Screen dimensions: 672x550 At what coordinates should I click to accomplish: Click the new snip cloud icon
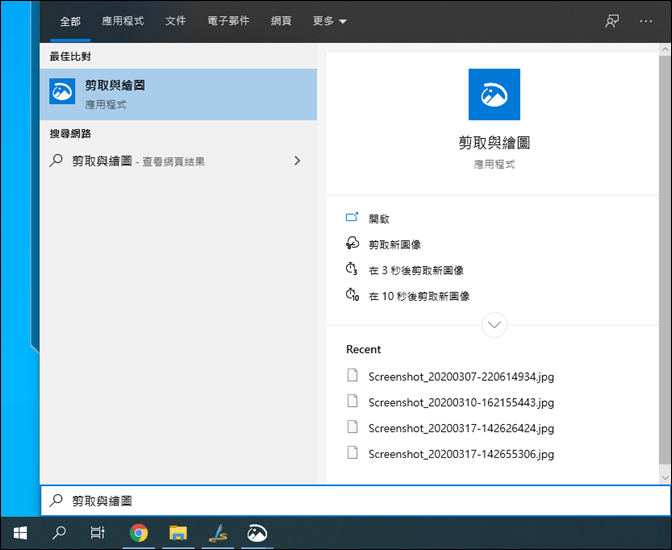coord(352,243)
